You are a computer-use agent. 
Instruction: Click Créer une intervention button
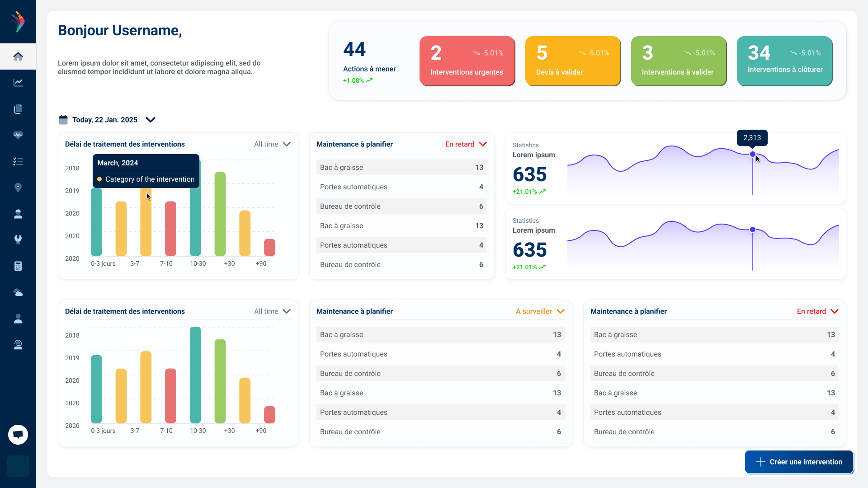(x=799, y=462)
